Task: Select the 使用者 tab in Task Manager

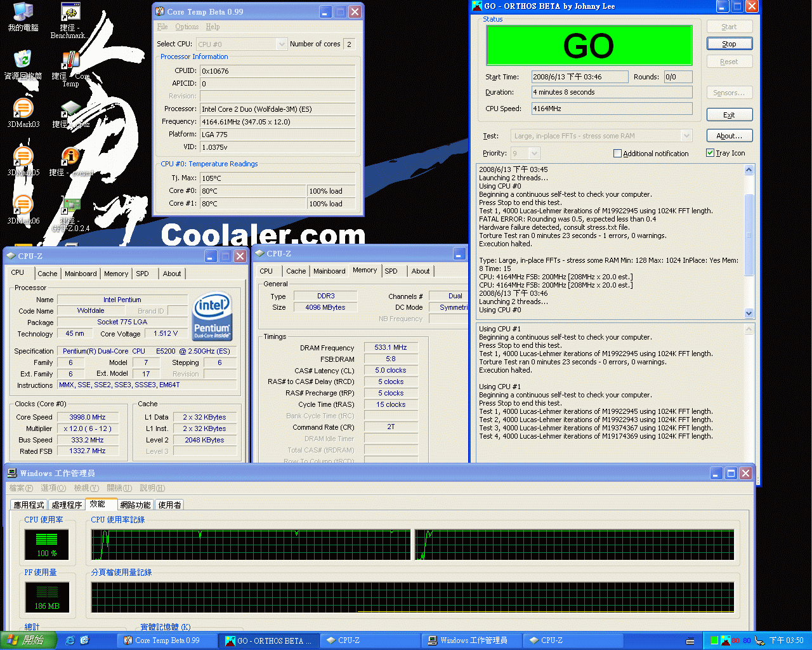Action: 169,505
